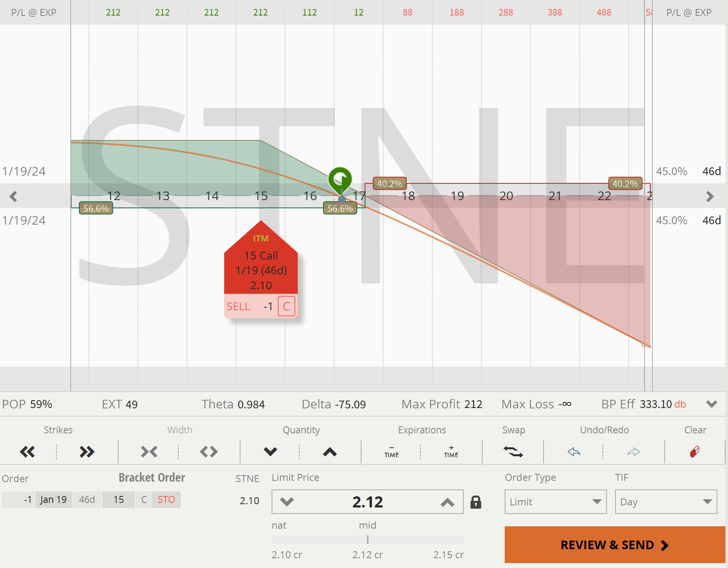Click the STNE 2.10 price value
The image size is (728, 568).
249,500
